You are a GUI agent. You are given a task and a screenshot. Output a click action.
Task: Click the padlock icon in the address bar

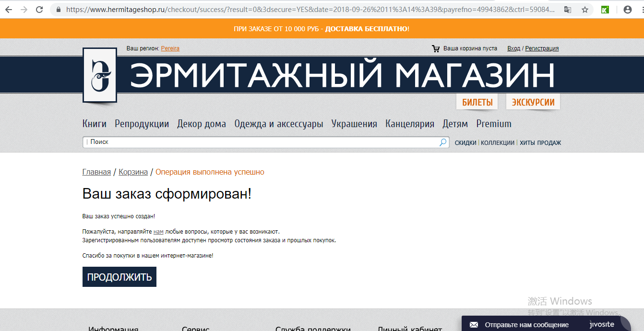59,10
